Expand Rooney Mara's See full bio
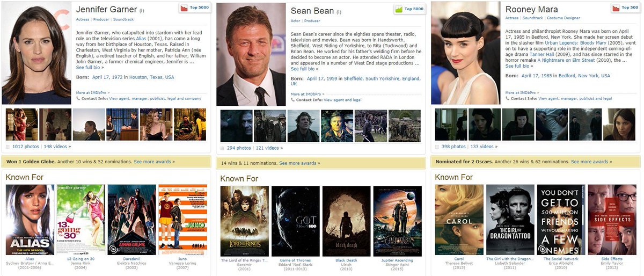Image resolution: width=644 pixels, height=276 pixels. pos(520,66)
